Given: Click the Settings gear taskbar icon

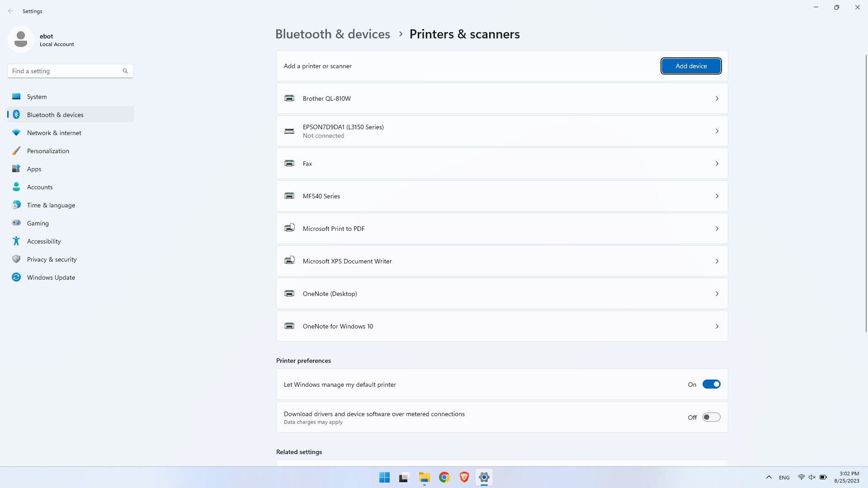Looking at the screenshot, I should (484, 477).
